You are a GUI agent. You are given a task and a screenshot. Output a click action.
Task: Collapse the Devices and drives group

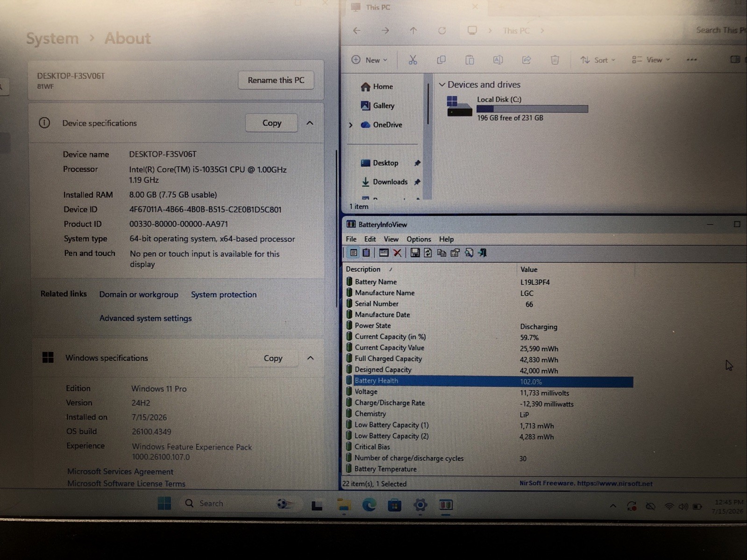click(442, 85)
